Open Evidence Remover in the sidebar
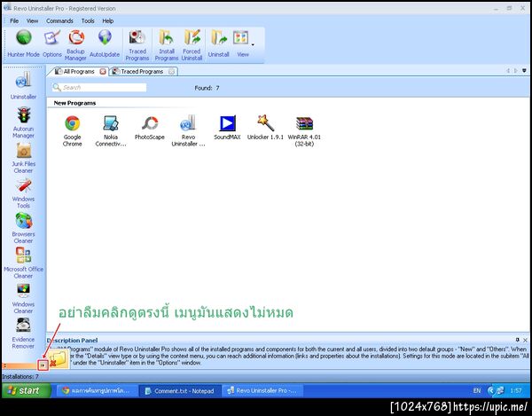532x416 pixels. pyautogui.click(x=23, y=334)
